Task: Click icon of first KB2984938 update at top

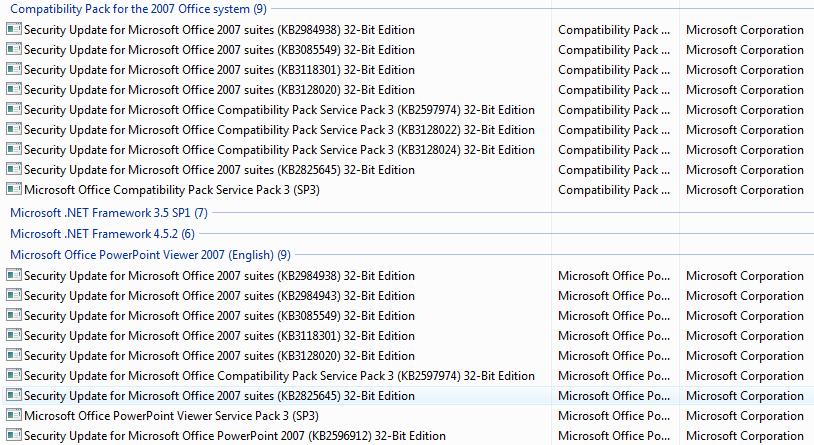Action: (14, 29)
